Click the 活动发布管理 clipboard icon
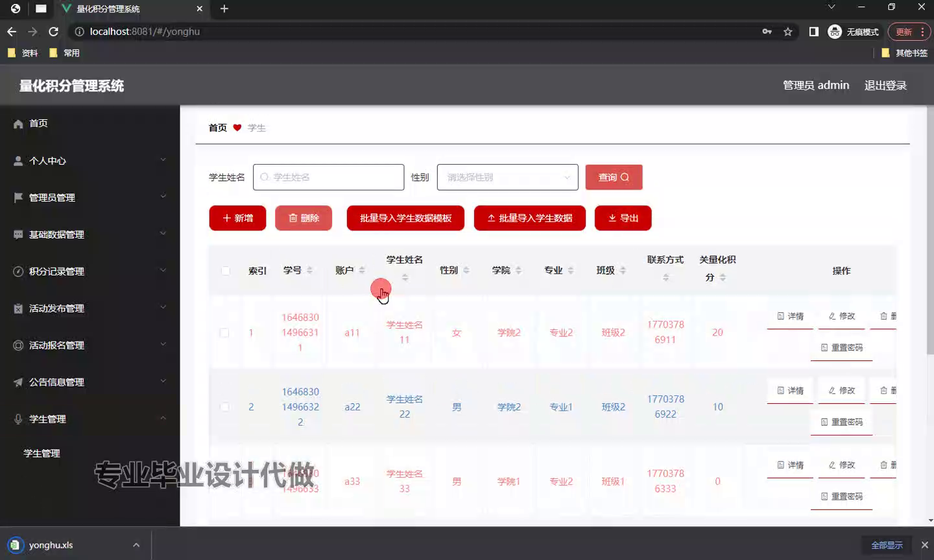Image resolution: width=934 pixels, height=560 pixels. point(18,309)
